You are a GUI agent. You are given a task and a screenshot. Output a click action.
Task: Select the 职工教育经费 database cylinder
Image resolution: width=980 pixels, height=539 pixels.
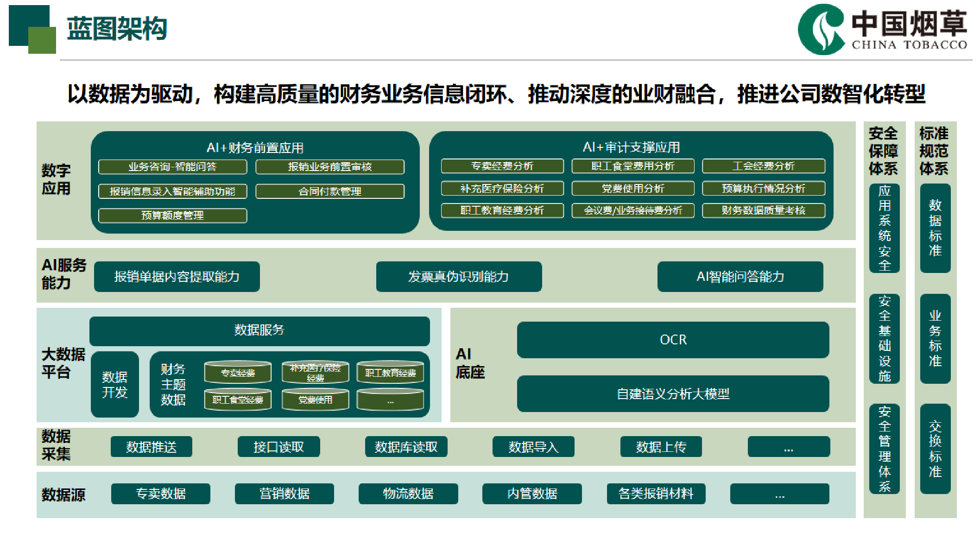pyautogui.click(x=390, y=372)
